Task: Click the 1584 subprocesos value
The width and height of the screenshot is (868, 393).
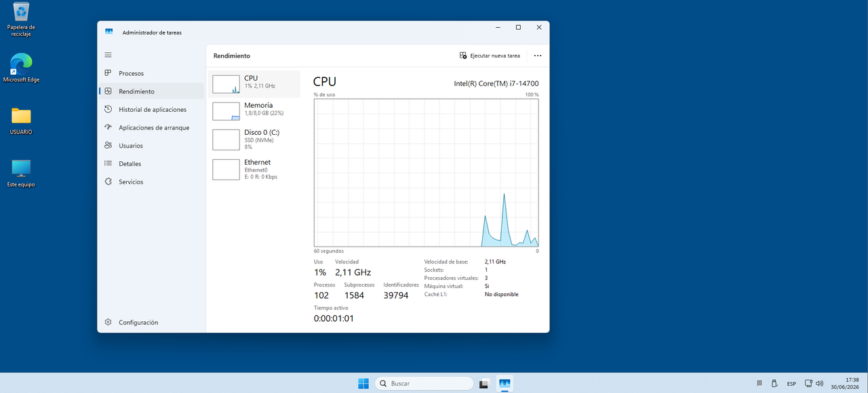Action: coord(354,295)
